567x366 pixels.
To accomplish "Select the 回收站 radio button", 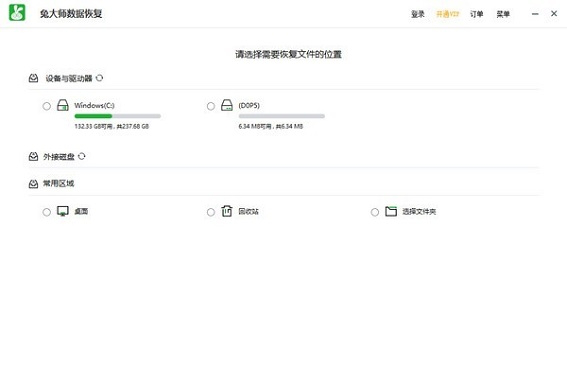I will [x=210, y=212].
